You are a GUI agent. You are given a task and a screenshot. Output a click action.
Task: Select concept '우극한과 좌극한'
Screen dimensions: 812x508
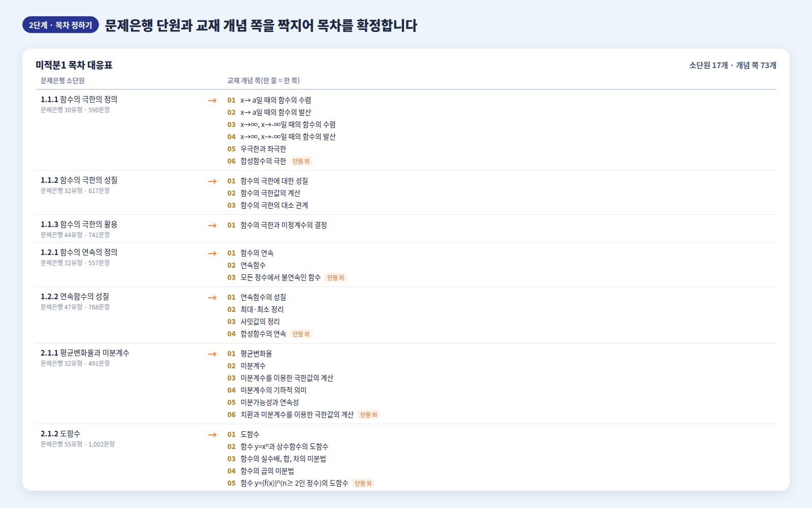tap(263, 149)
